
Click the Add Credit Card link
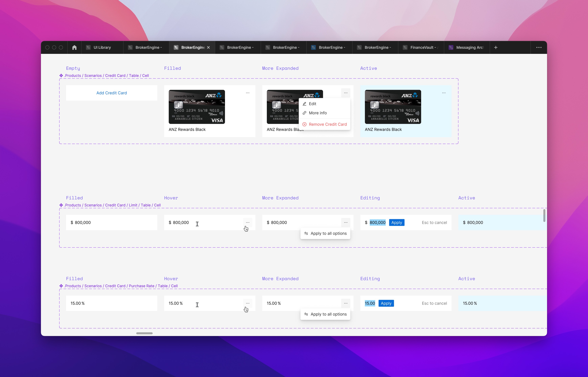111,93
